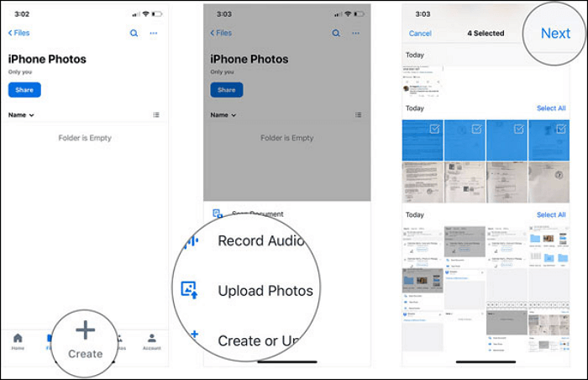Switch list view icon on the 3:02 screen

[156, 115]
